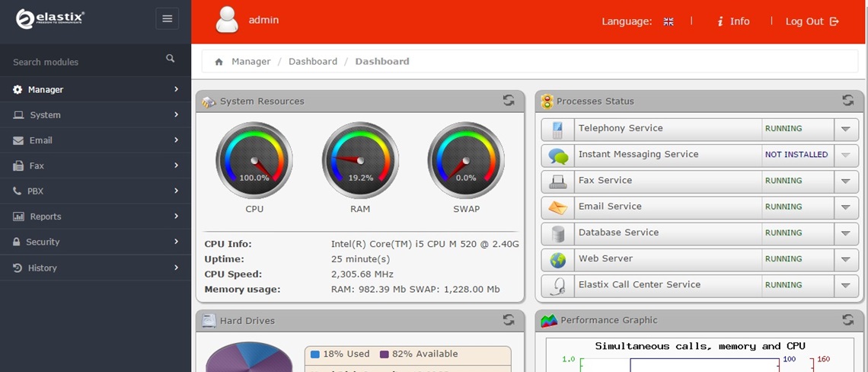The image size is (868, 372).
Task: Click the Call Center headset icon
Action: 558,286
